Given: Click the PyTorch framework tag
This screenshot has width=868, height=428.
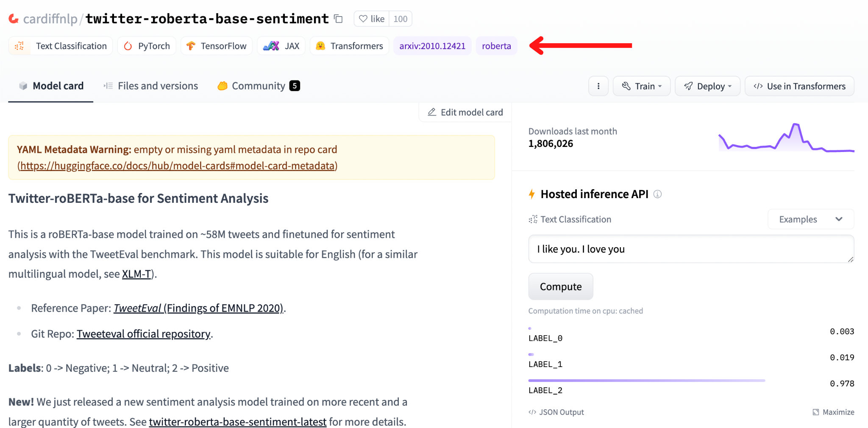Looking at the screenshot, I should 147,46.
